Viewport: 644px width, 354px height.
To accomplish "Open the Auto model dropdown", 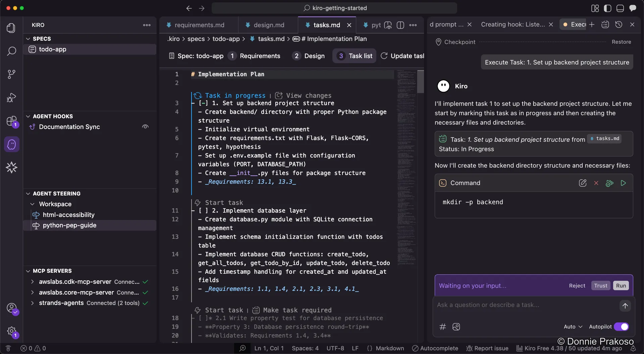I will [573, 327].
